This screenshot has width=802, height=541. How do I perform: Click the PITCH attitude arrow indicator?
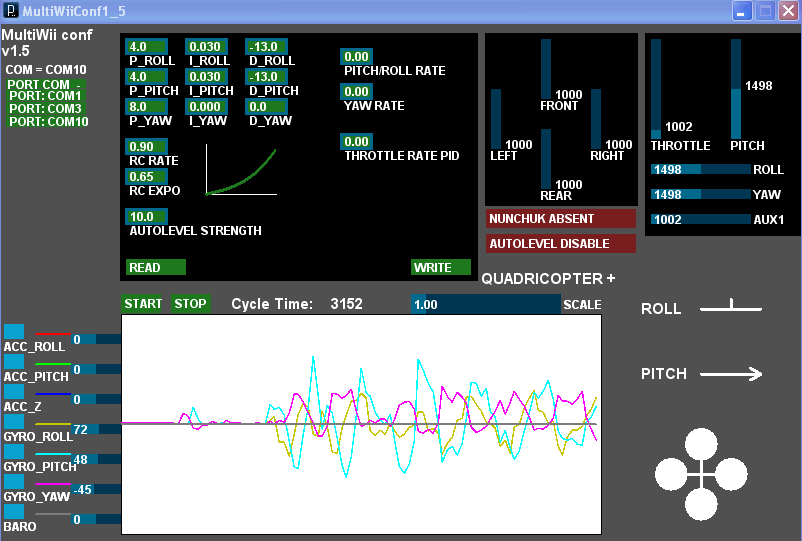pos(731,374)
